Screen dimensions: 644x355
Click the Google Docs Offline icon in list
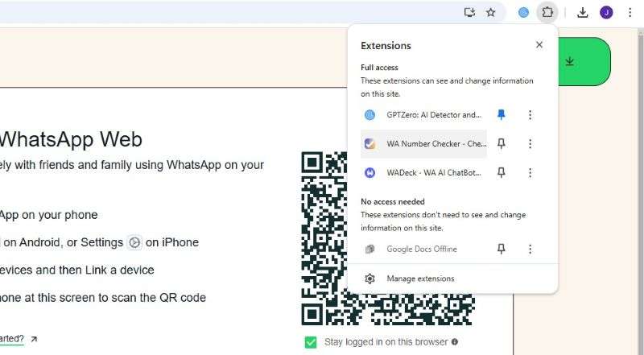tap(369, 249)
